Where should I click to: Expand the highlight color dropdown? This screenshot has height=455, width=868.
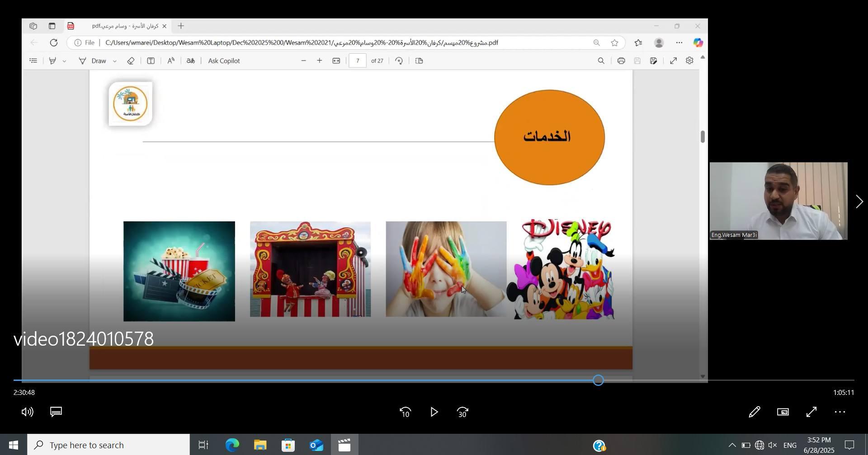pyautogui.click(x=64, y=61)
